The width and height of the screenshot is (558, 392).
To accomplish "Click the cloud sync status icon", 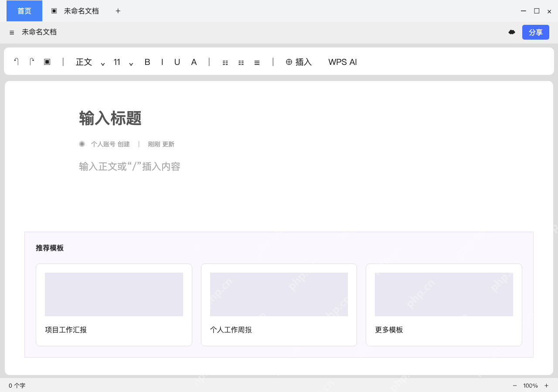I will (x=512, y=32).
